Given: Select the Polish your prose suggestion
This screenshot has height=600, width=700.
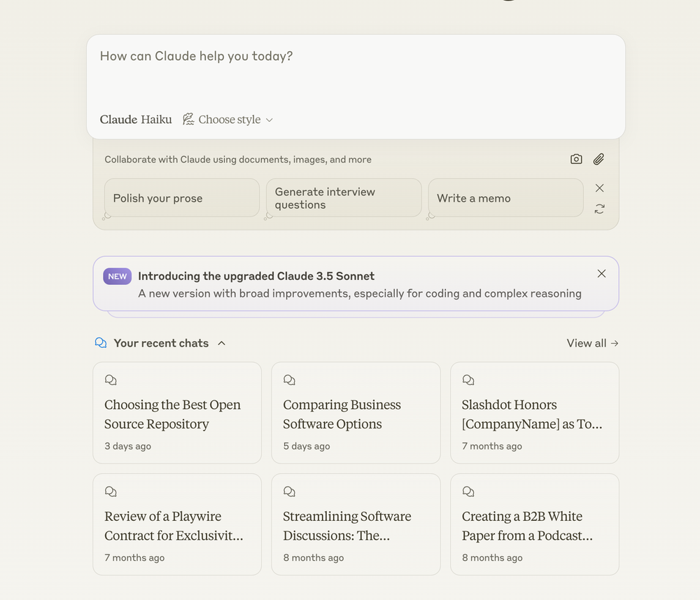Looking at the screenshot, I should coord(182,198).
